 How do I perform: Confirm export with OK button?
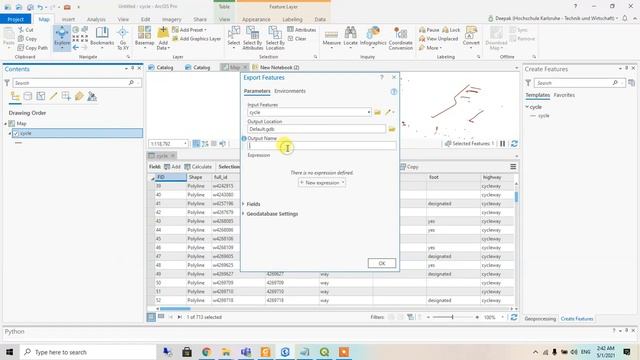382,263
